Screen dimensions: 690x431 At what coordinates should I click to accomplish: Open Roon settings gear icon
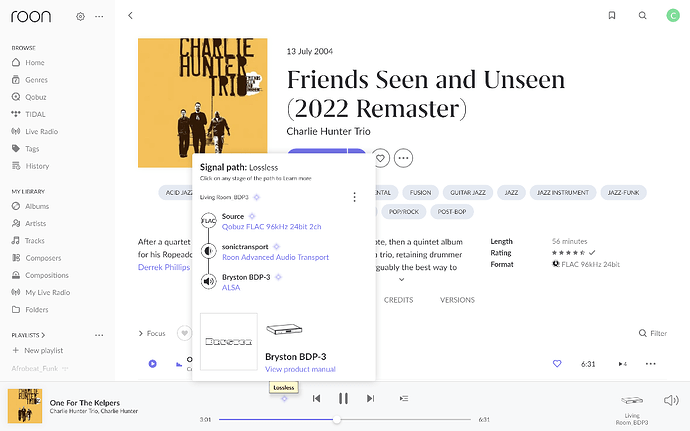(x=80, y=16)
